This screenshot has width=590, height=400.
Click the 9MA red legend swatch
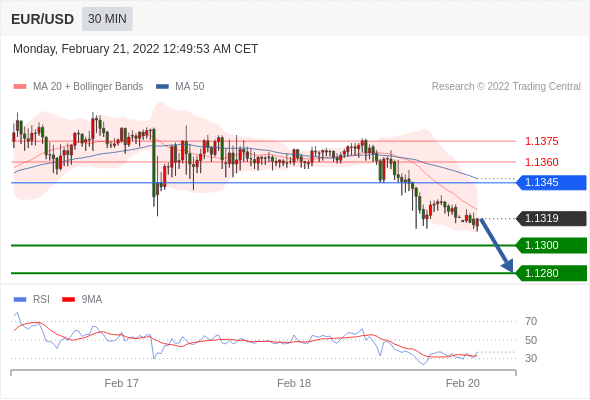coord(68,300)
